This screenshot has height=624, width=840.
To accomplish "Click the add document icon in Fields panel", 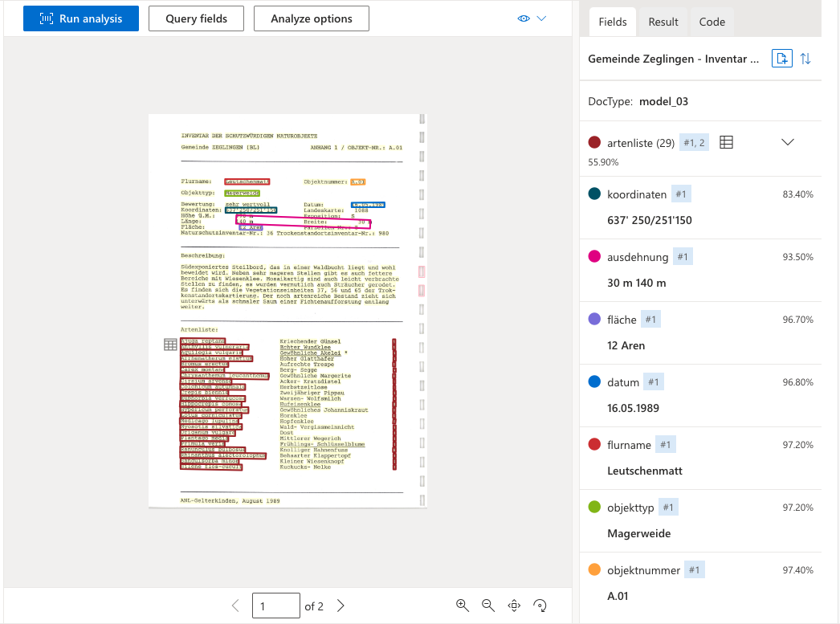I will click(781, 59).
